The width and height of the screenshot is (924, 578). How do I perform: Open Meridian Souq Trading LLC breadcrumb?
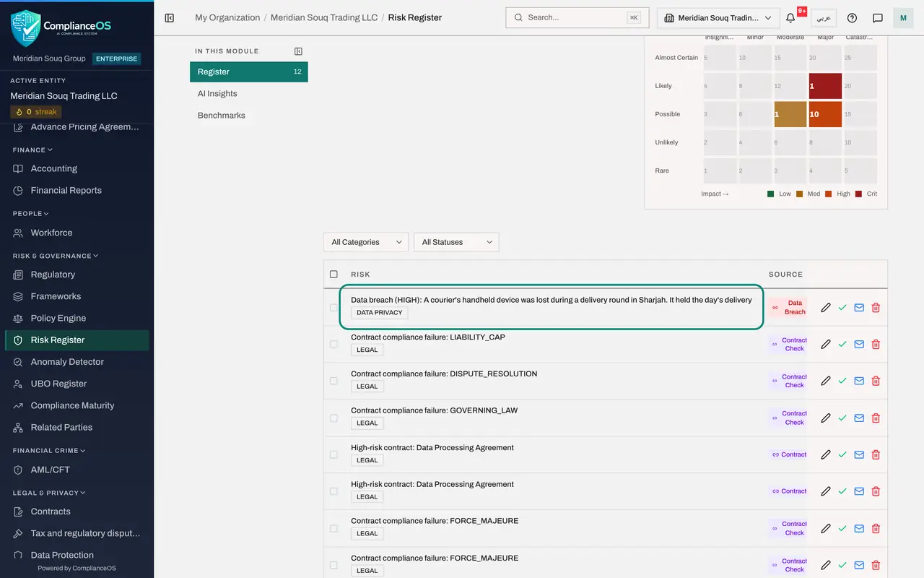[324, 17]
